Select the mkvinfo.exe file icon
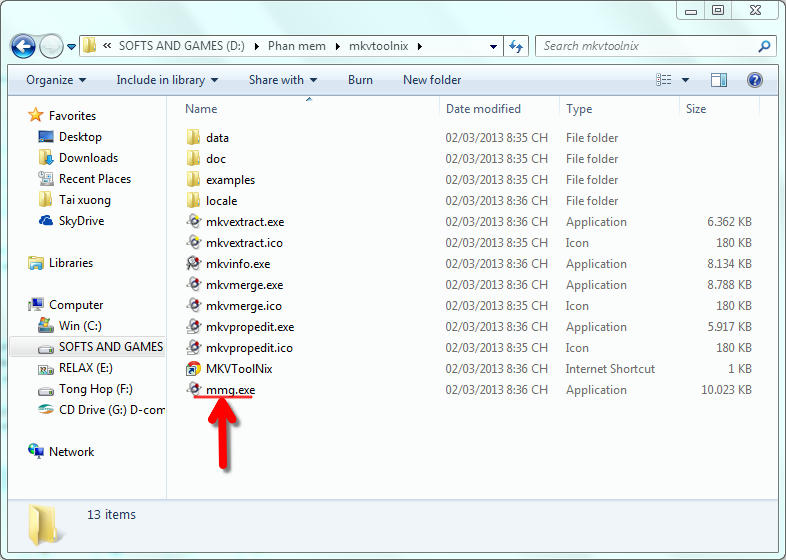 click(193, 263)
